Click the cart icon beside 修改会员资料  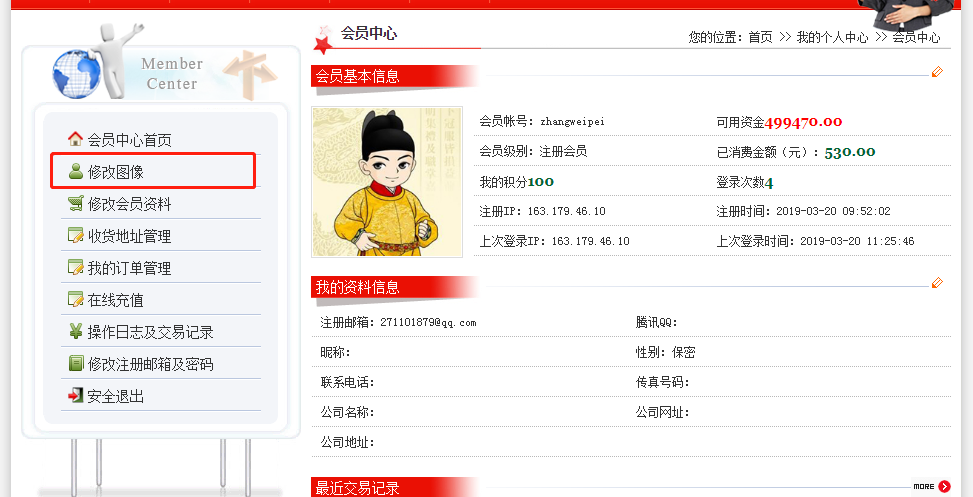coord(76,203)
